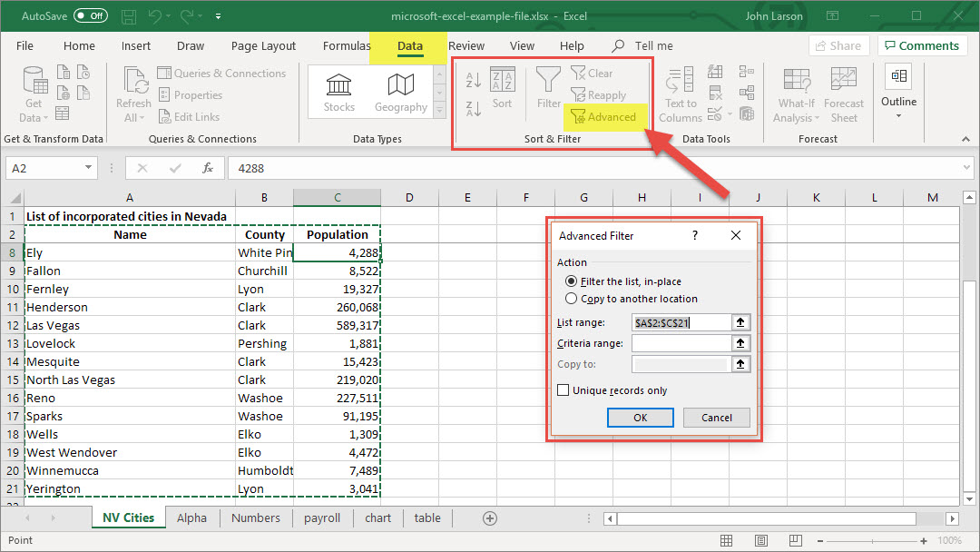Select Filter the list, in-place option
The image size is (980, 552).
(572, 281)
